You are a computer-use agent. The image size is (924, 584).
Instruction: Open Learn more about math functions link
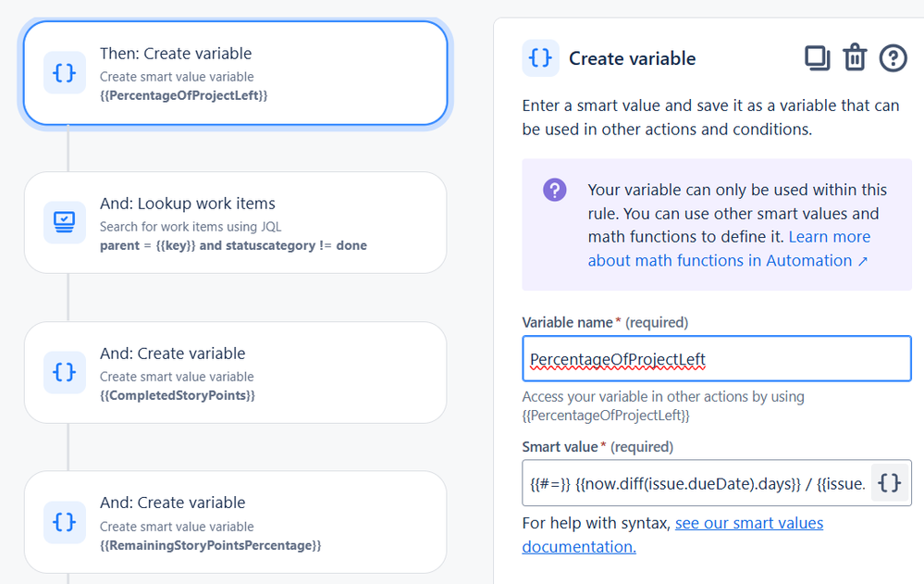(729, 248)
